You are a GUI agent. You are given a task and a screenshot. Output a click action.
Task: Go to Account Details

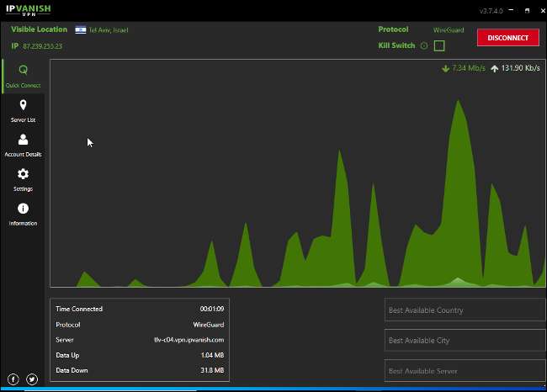click(23, 145)
